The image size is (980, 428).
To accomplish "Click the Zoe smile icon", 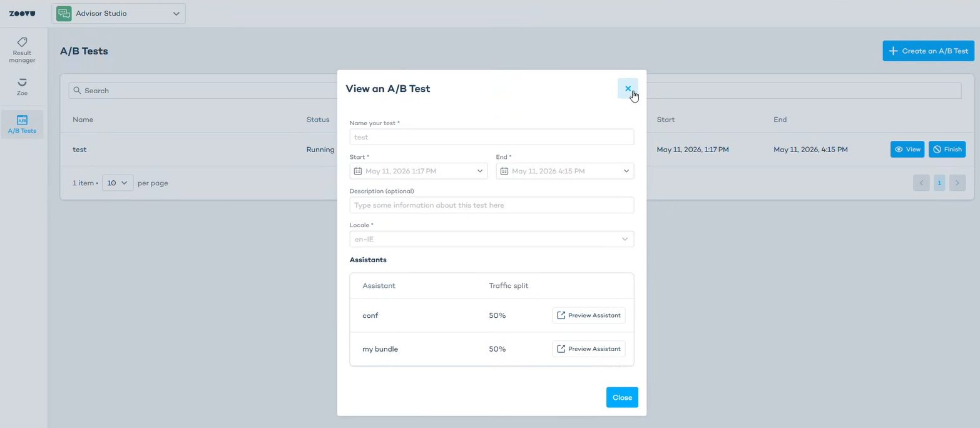I will tap(23, 82).
